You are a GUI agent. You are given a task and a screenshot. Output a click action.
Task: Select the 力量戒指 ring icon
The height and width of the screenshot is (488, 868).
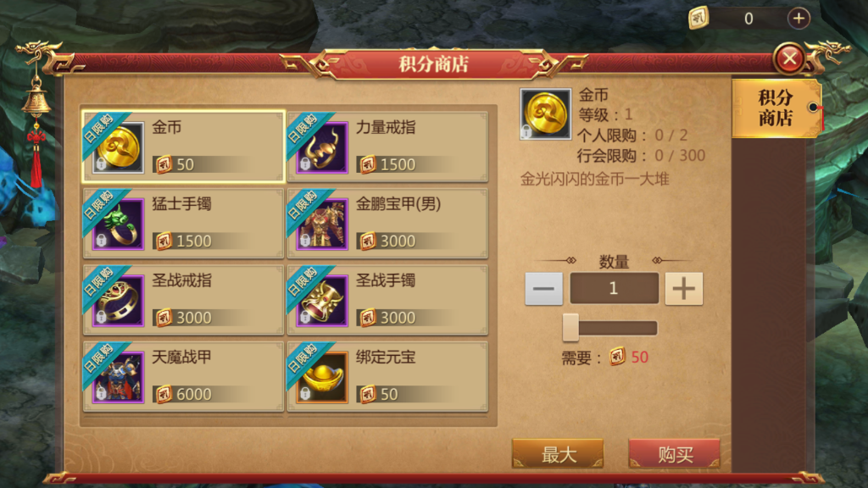click(x=321, y=147)
